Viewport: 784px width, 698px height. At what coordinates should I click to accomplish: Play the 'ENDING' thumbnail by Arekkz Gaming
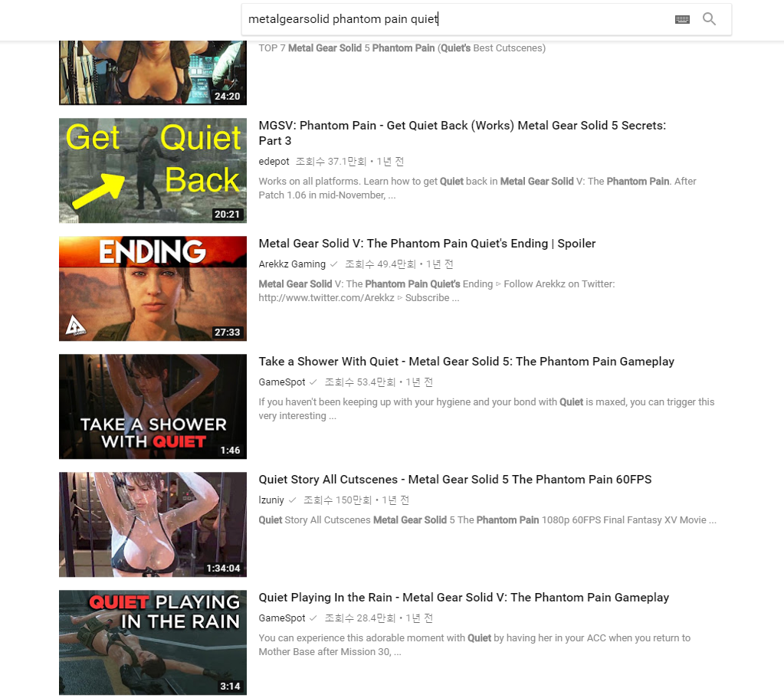coord(153,289)
